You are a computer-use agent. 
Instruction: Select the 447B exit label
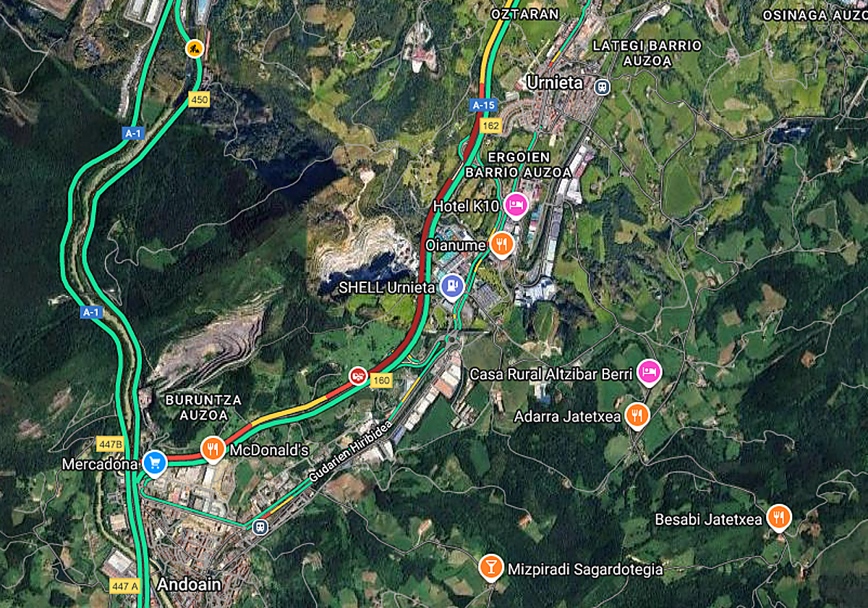(110, 444)
